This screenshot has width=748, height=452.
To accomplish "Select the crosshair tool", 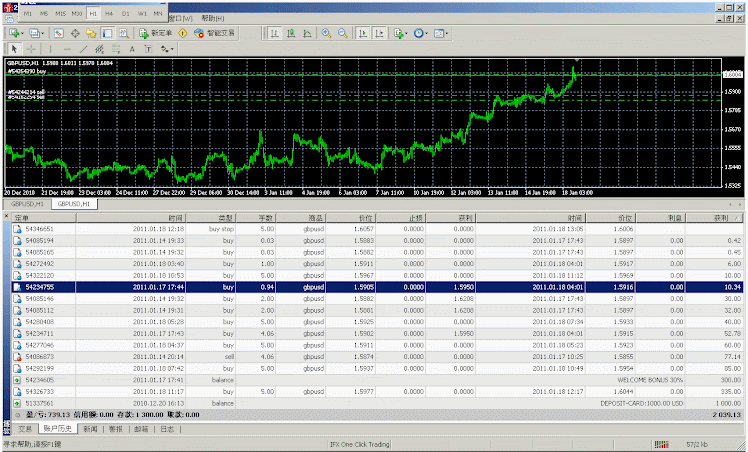I will 31,49.
